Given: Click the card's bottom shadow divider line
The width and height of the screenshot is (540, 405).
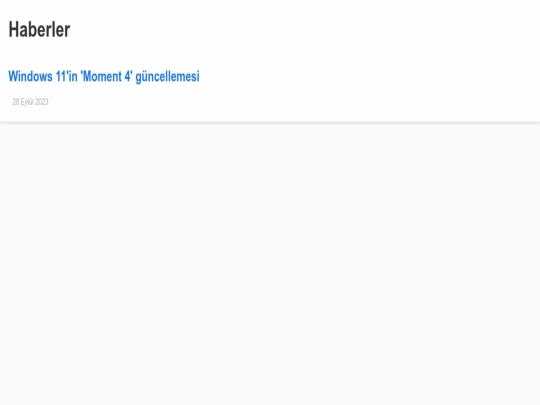Looking at the screenshot, I should click(270, 122).
